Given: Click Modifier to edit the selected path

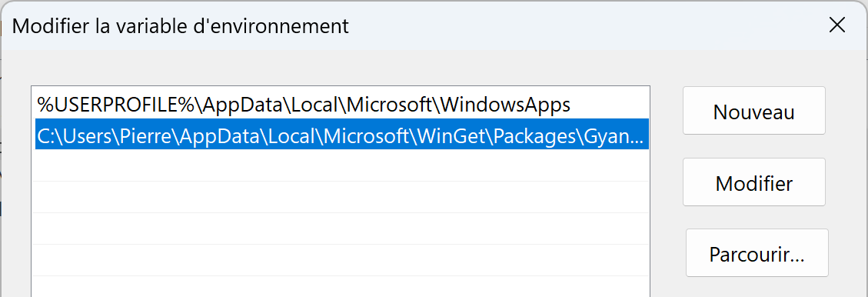Looking at the screenshot, I should [754, 182].
